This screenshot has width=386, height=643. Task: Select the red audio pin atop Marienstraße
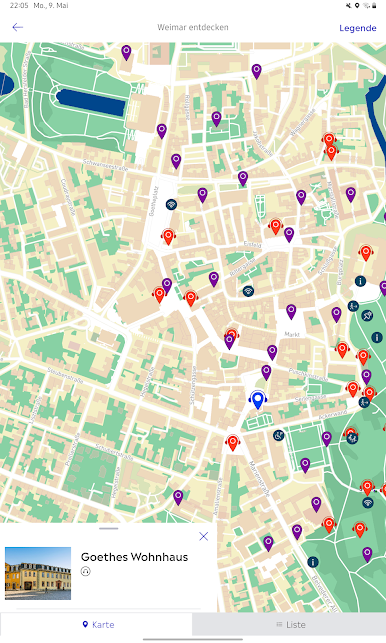point(233,443)
